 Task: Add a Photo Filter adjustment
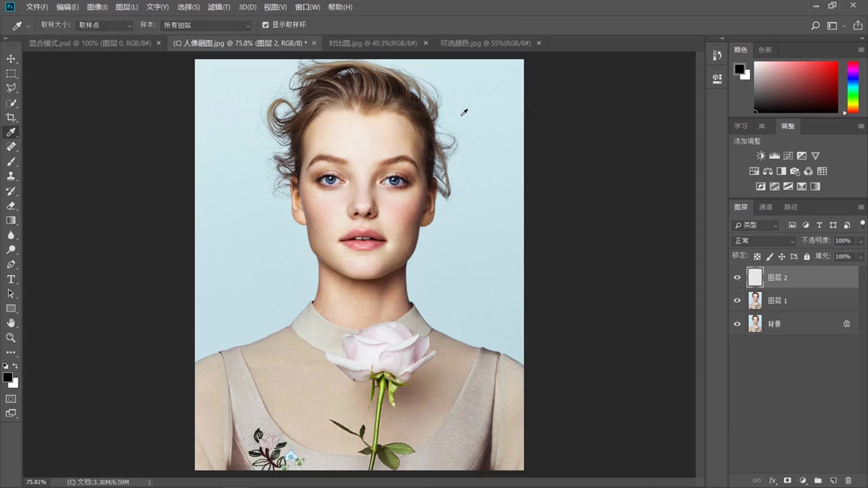795,171
